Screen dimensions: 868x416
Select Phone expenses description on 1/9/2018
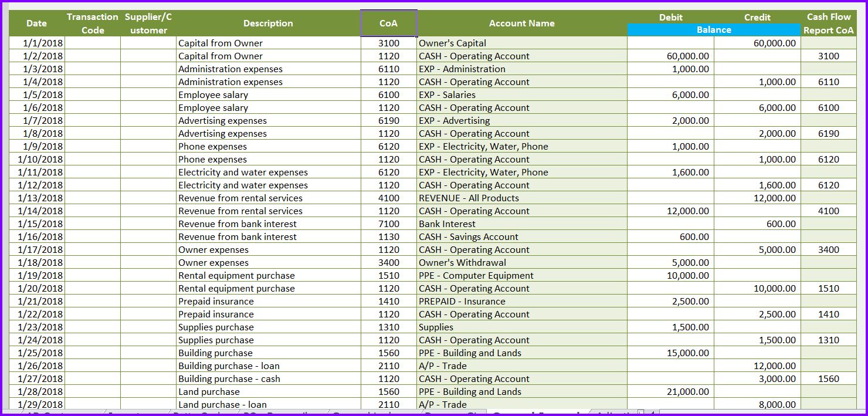(x=268, y=146)
